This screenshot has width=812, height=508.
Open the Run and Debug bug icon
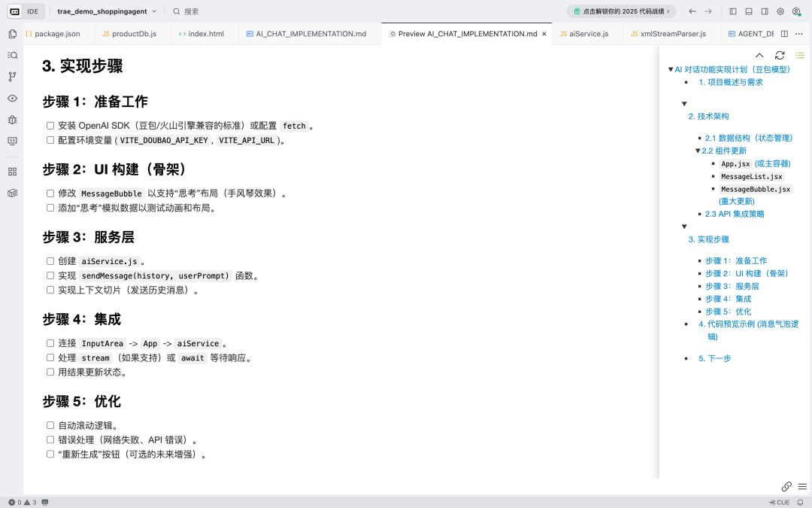(x=13, y=120)
